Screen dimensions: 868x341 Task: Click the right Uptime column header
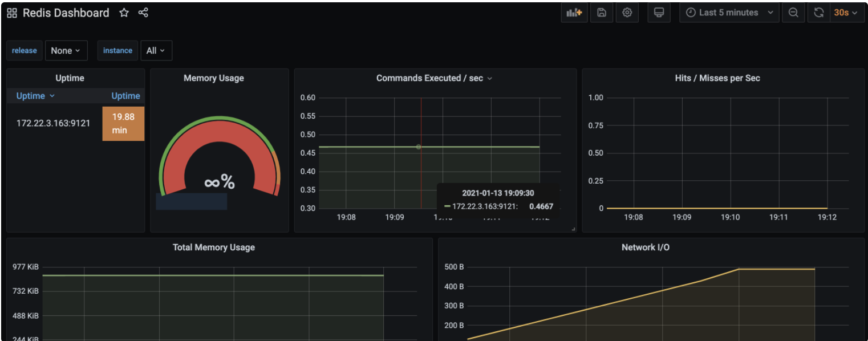click(125, 96)
